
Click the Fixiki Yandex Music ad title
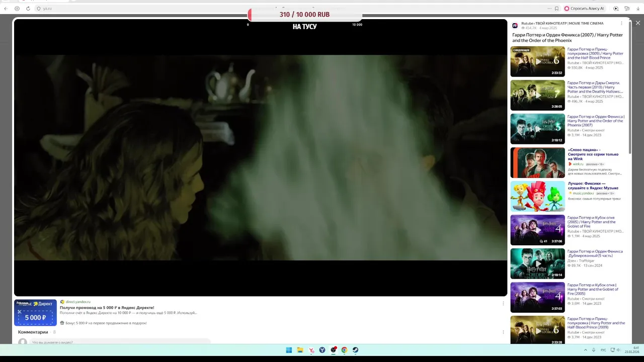tap(593, 186)
